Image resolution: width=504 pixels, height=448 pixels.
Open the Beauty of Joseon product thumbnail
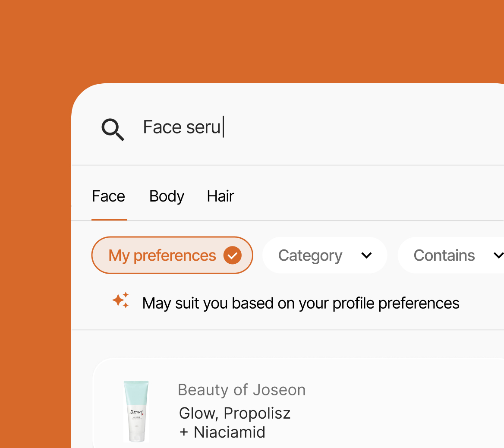pos(136,411)
